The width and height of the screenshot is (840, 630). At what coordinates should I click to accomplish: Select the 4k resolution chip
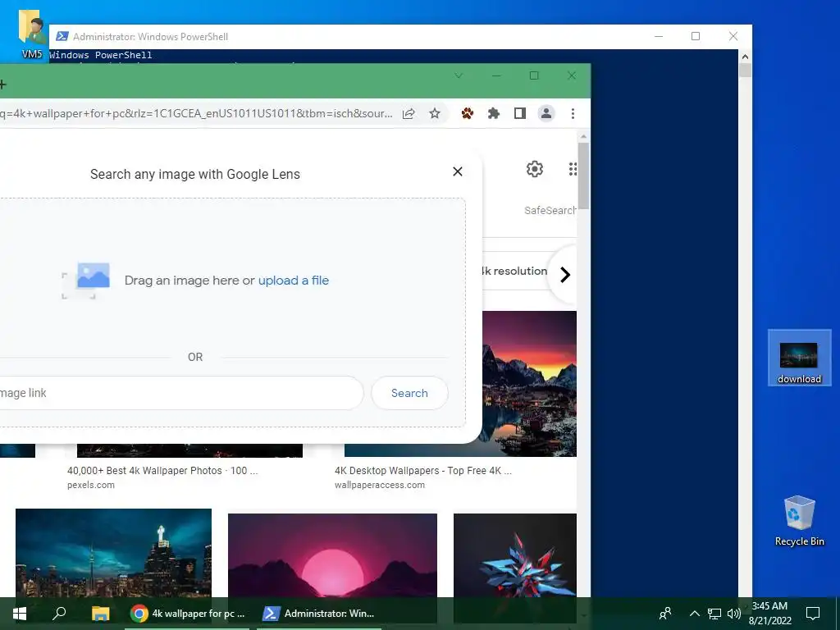point(515,271)
